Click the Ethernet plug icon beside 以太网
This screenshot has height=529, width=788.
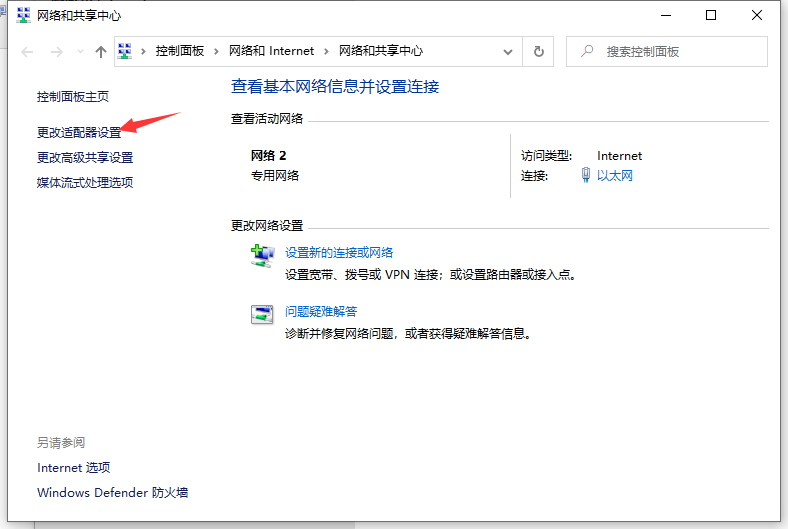pyautogui.click(x=586, y=175)
